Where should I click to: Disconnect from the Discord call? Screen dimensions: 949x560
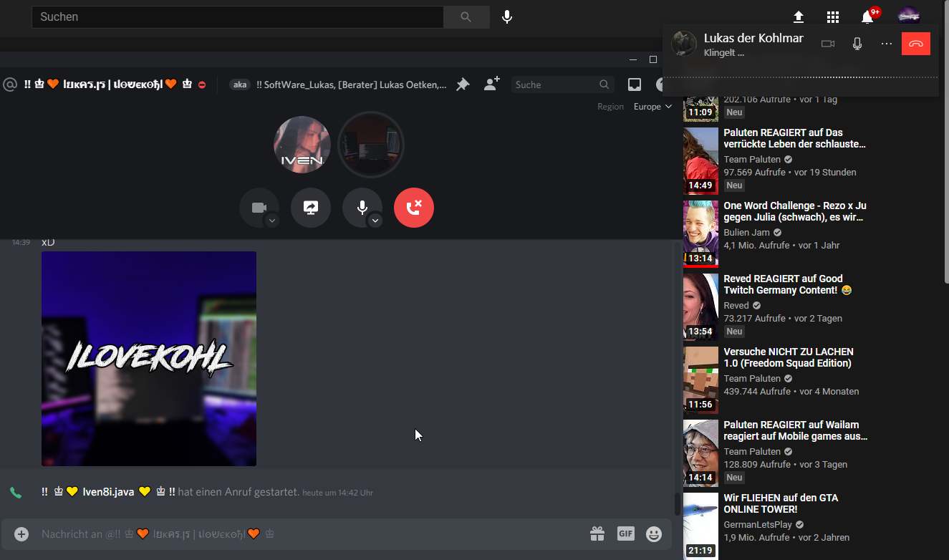coord(413,208)
